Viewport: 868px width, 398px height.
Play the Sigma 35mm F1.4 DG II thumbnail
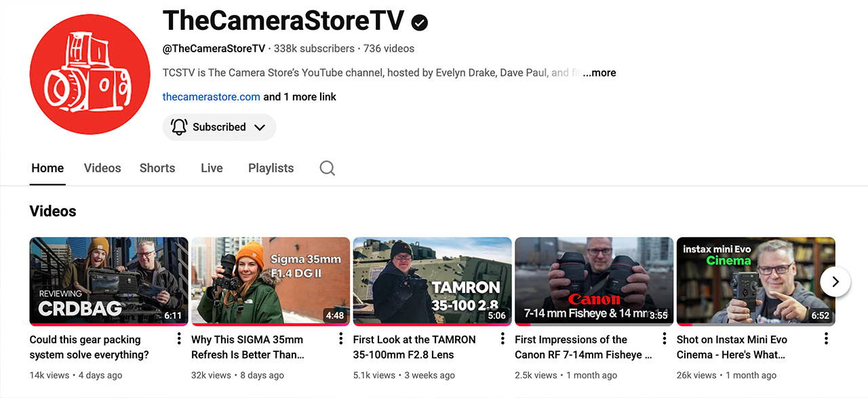271,281
